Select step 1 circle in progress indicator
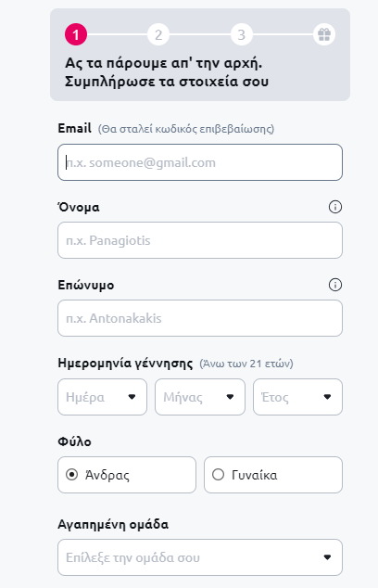 [76, 34]
